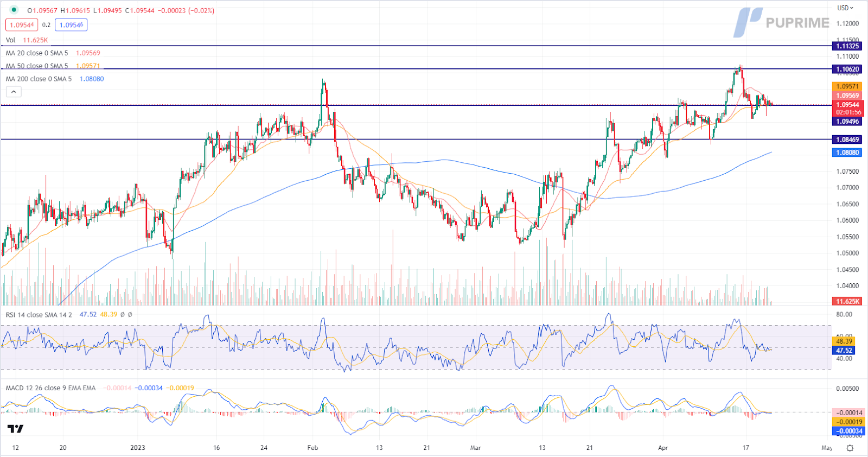Click the orange -0.00019 MACD axis label

pos(849,422)
